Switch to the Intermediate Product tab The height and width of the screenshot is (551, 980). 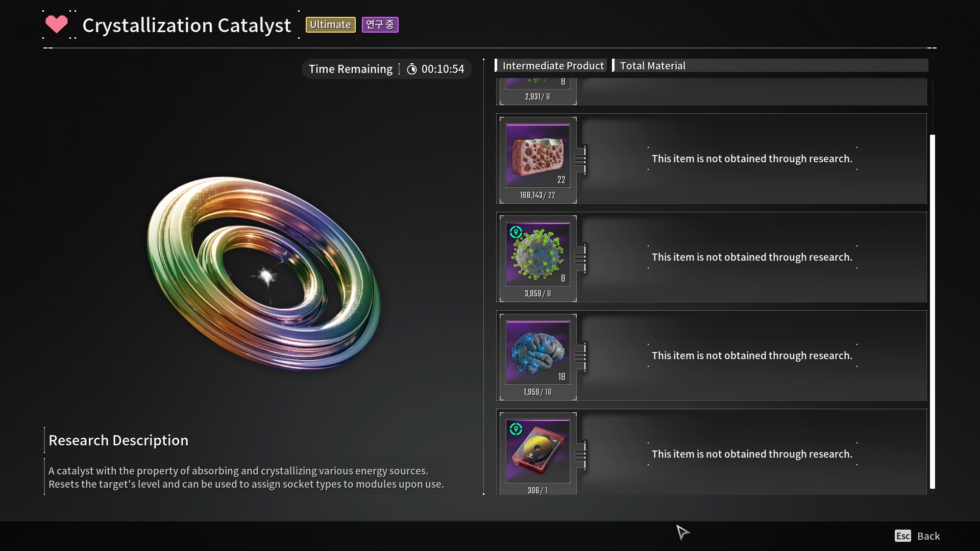click(x=552, y=66)
